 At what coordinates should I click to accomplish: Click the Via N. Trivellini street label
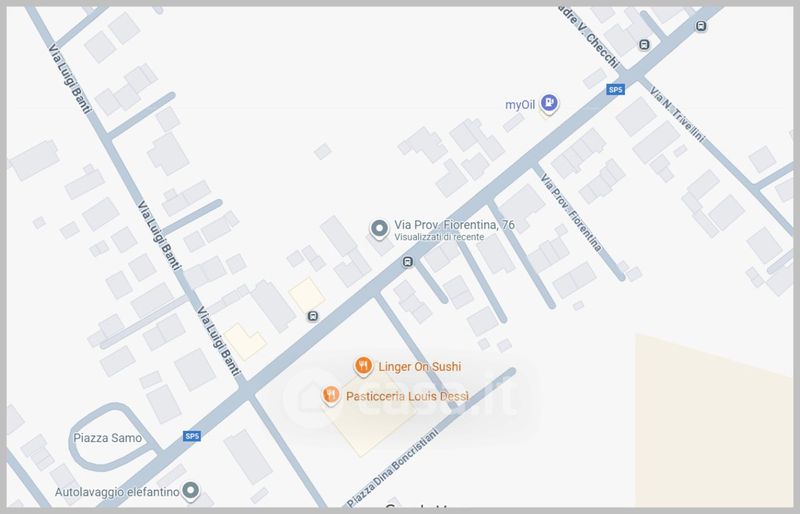click(677, 114)
